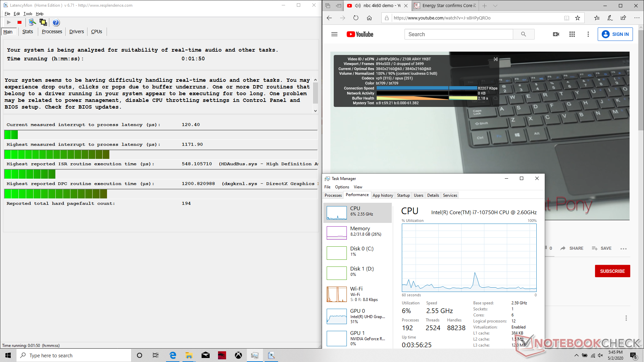644x362 pixels.
Task: Expand Edge tab list chevron
Action: [495, 6]
